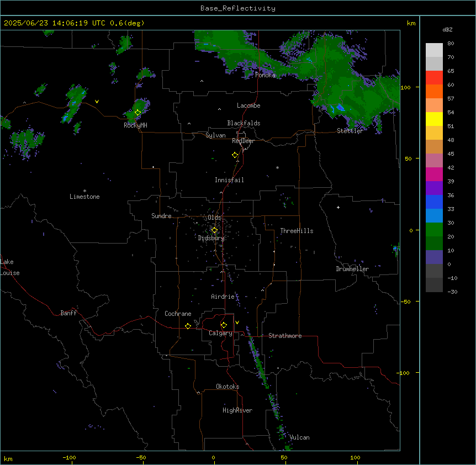Click the RedDeer city label

pyautogui.click(x=243, y=141)
